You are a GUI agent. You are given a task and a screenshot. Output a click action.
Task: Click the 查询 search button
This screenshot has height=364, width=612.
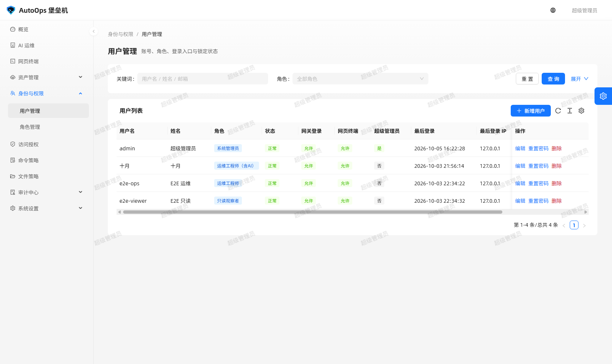553,79
